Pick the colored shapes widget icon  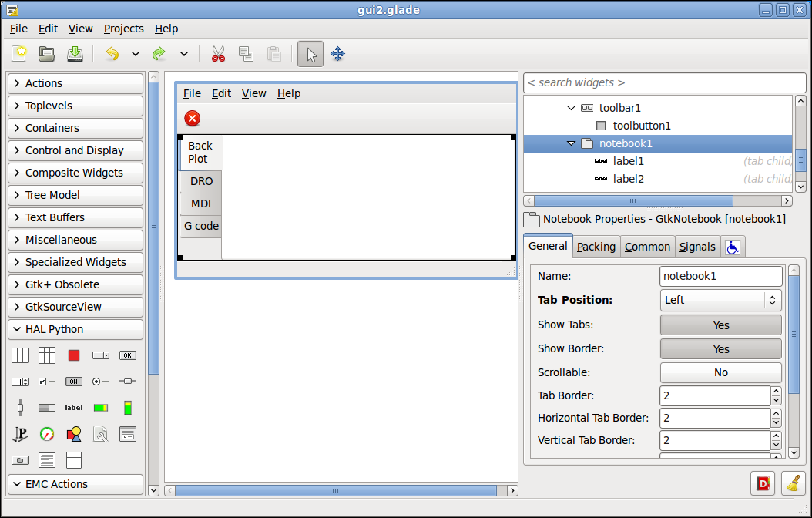74,434
